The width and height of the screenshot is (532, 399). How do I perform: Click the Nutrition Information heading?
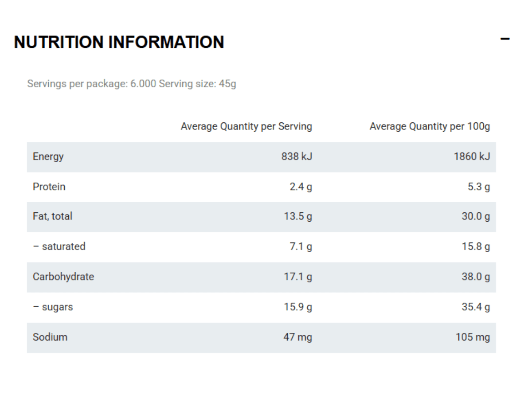[119, 42]
